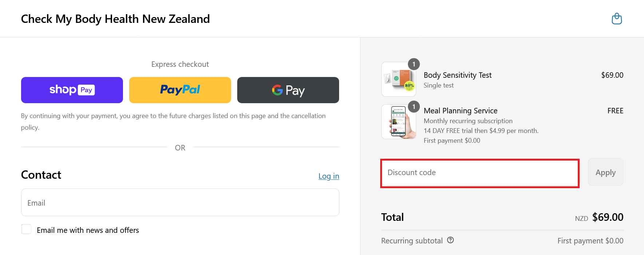
Task: Click the Email me with news label
Action: (88, 230)
